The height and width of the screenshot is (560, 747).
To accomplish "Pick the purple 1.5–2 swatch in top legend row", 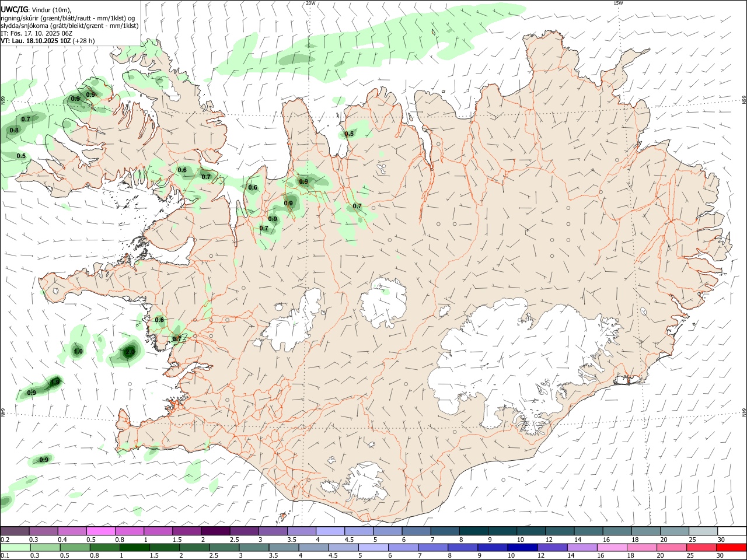I will point(187,531).
